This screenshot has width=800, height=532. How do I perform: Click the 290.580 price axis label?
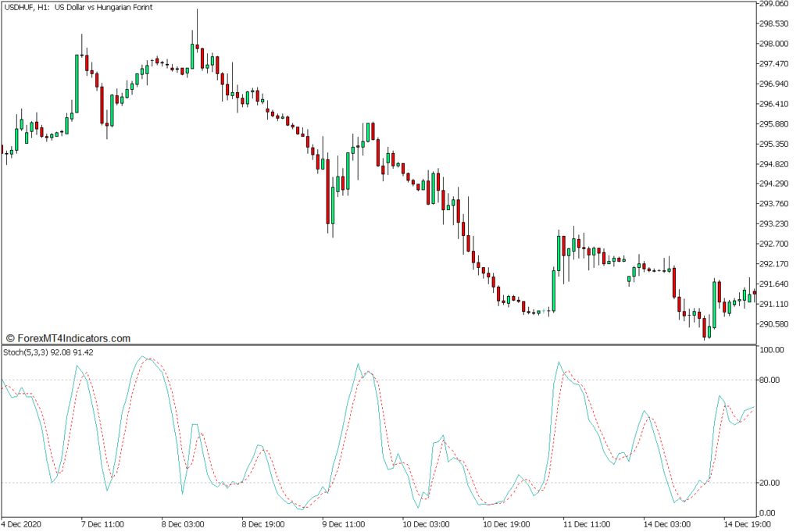tap(775, 324)
